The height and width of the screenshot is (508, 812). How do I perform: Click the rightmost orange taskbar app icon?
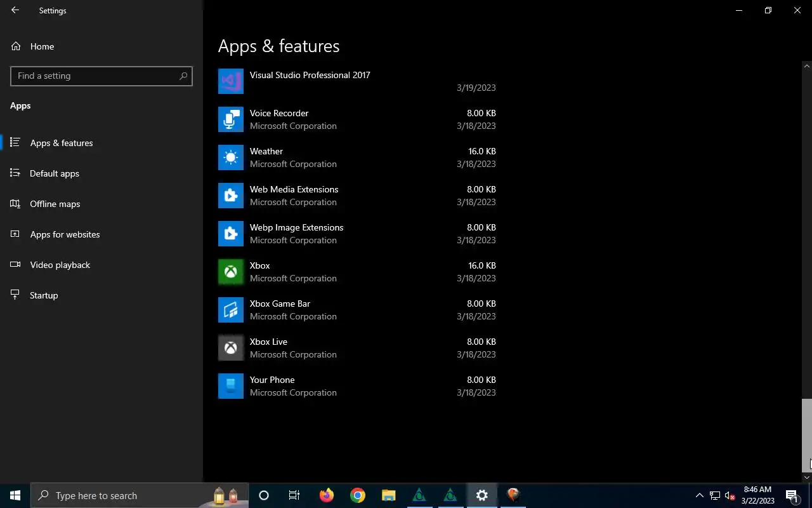click(x=513, y=495)
